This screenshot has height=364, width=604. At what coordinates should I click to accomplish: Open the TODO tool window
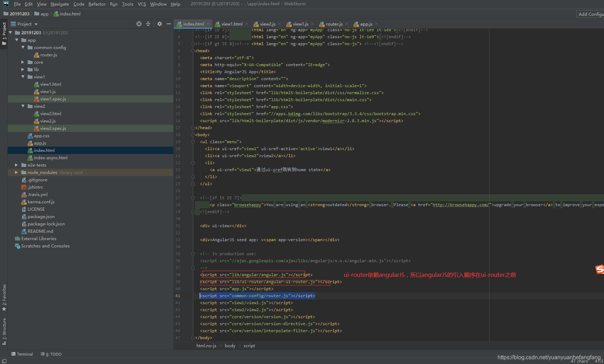pyautogui.click(x=51, y=354)
